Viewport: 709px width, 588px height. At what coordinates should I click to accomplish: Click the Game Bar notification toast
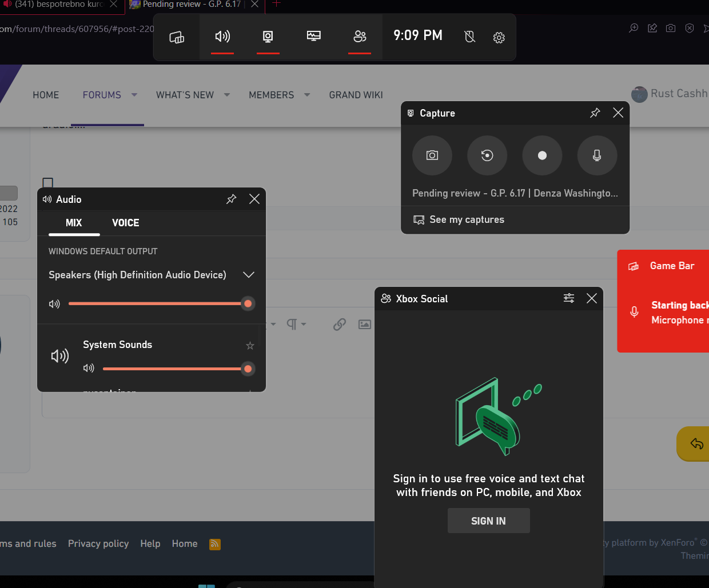click(x=663, y=301)
